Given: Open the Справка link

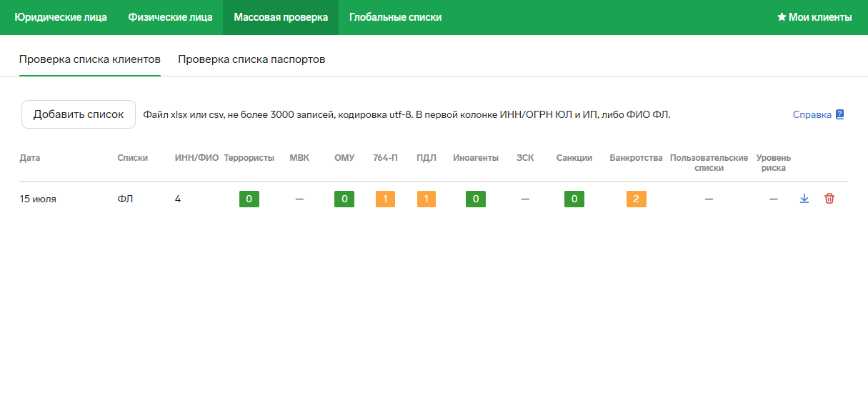Looking at the screenshot, I should [812, 114].
